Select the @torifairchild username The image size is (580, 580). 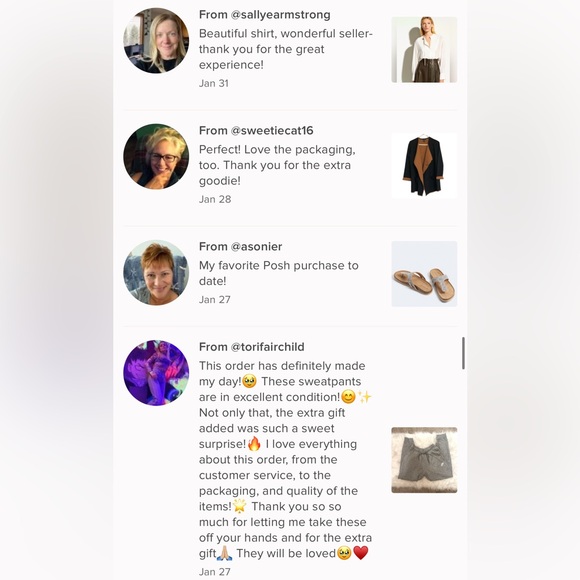[x=267, y=347]
